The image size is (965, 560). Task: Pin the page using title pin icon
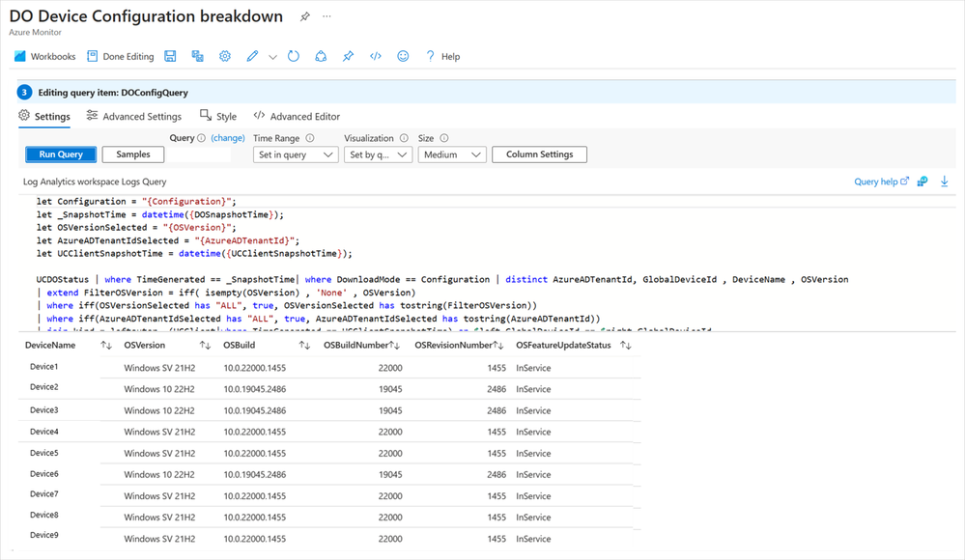[x=304, y=16]
